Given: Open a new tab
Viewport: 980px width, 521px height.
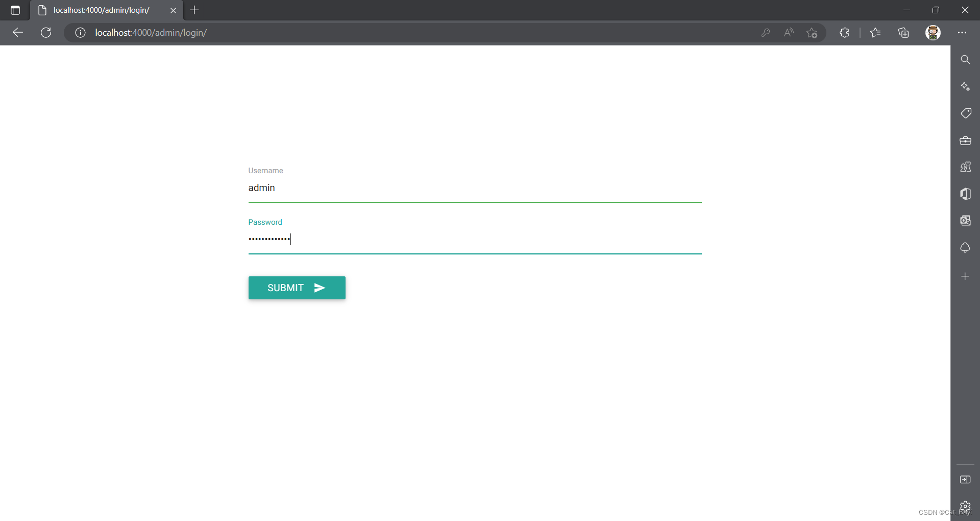Looking at the screenshot, I should [x=194, y=10].
